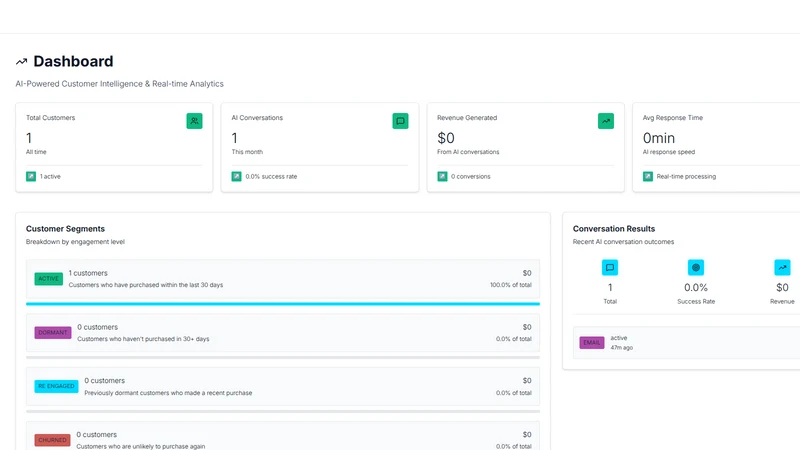
Task: Click the Dashboard heading
Action: (73, 61)
